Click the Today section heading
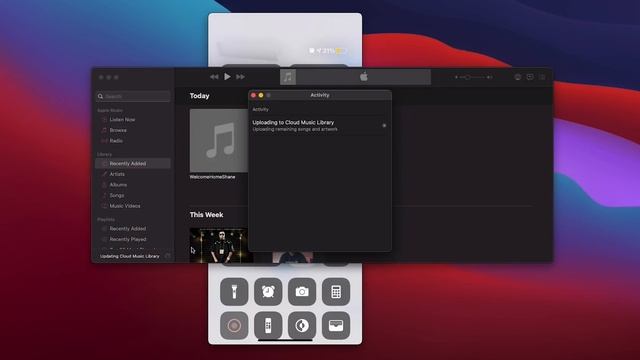 coord(200,96)
